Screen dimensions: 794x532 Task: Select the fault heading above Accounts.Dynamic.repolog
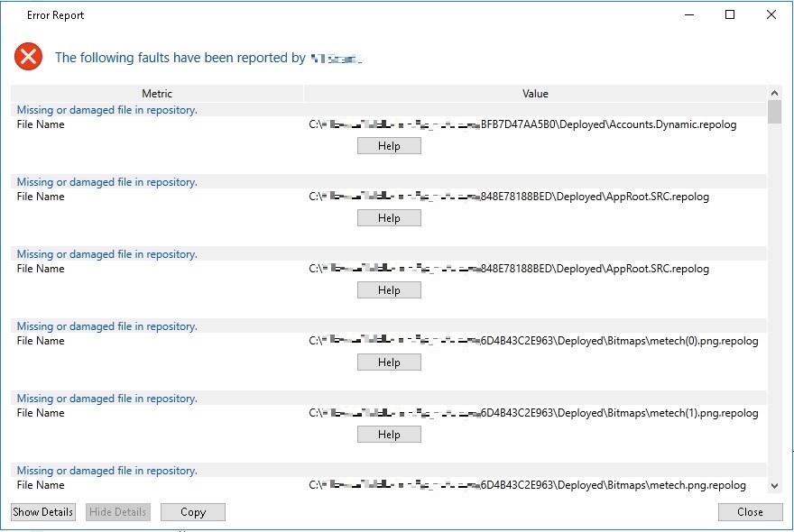107,110
